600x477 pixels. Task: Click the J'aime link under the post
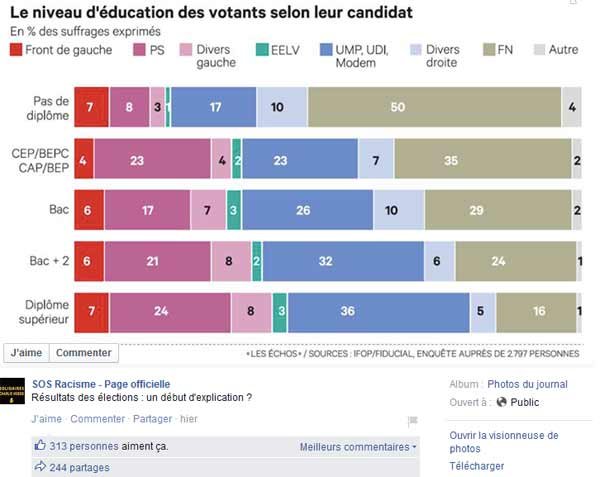tap(46, 419)
